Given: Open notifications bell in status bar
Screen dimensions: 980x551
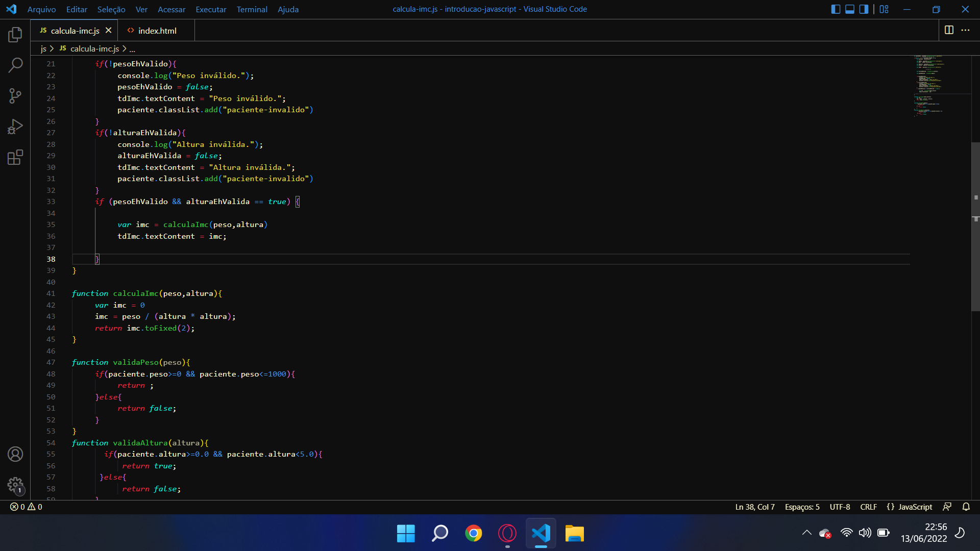Looking at the screenshot, I should (966, 507).
